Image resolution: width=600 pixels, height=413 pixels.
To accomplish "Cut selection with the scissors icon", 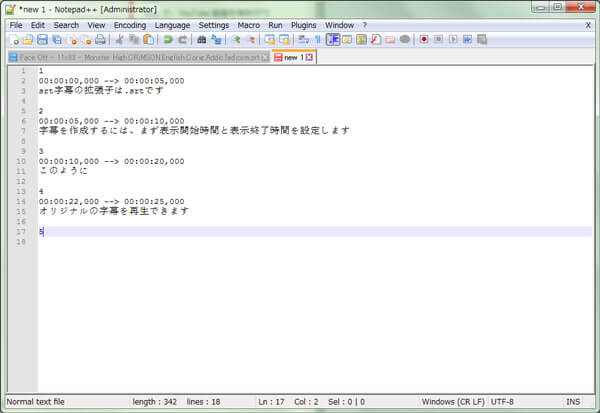I will click(119, 39).
